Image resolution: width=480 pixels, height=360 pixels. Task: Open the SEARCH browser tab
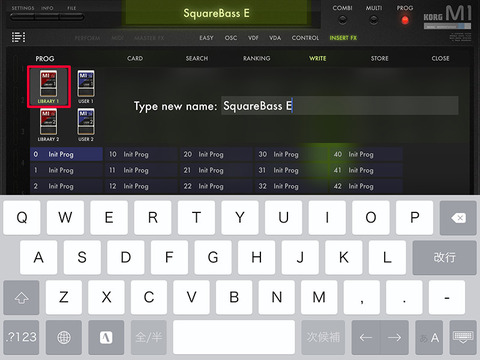[x=197, y=58]
